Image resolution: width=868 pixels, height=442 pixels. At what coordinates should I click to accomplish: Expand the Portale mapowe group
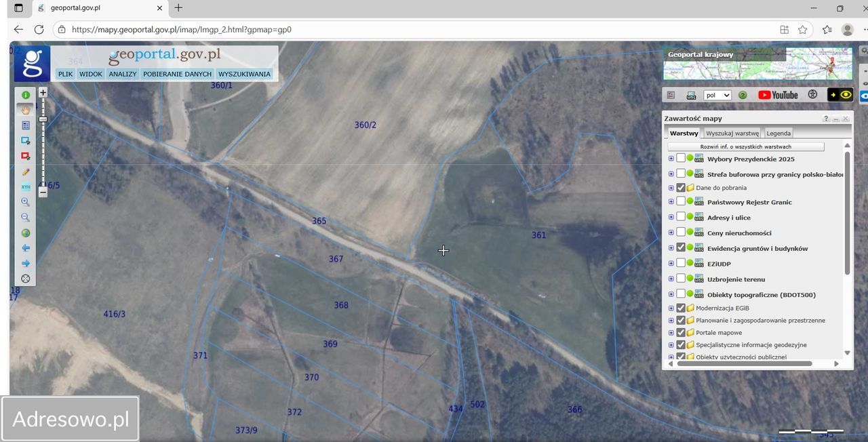click(x=671, y=333)
